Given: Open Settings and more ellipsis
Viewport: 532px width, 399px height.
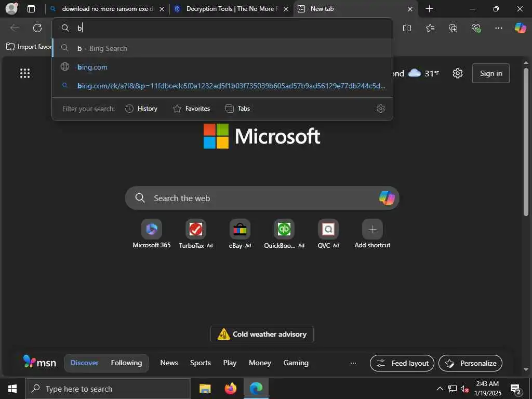Looking at the screenshot, I should pyautogui.click(x=498, y=28).
